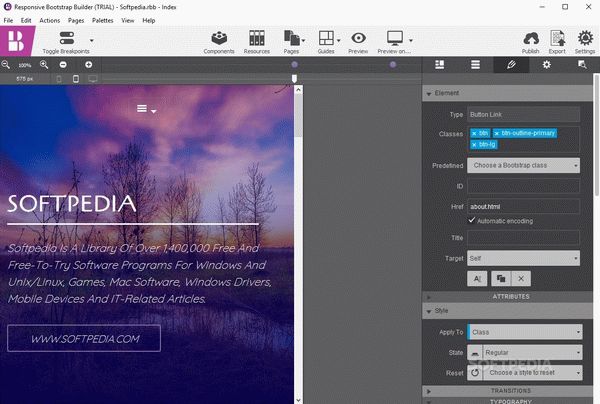Switch to the pencil style panel tab
Viewport: 600px width, 404px height.
(x=511, y=65)
